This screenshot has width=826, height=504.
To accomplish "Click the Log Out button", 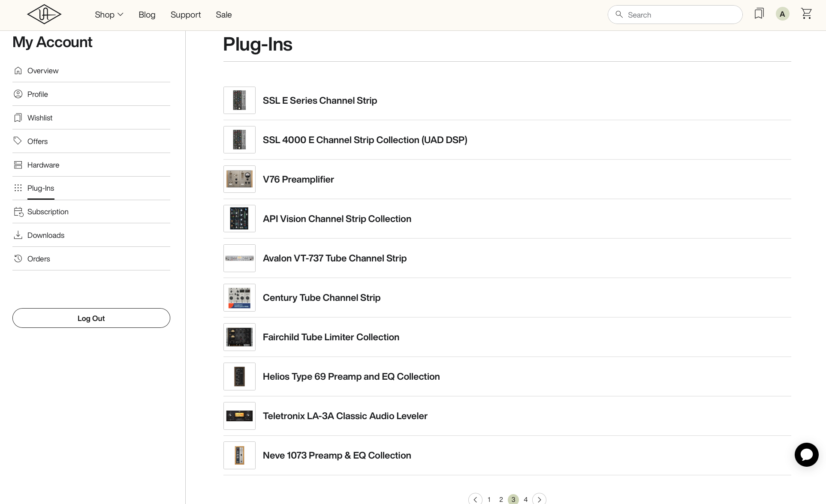I will pyautogui.click(x=91, y=318).
